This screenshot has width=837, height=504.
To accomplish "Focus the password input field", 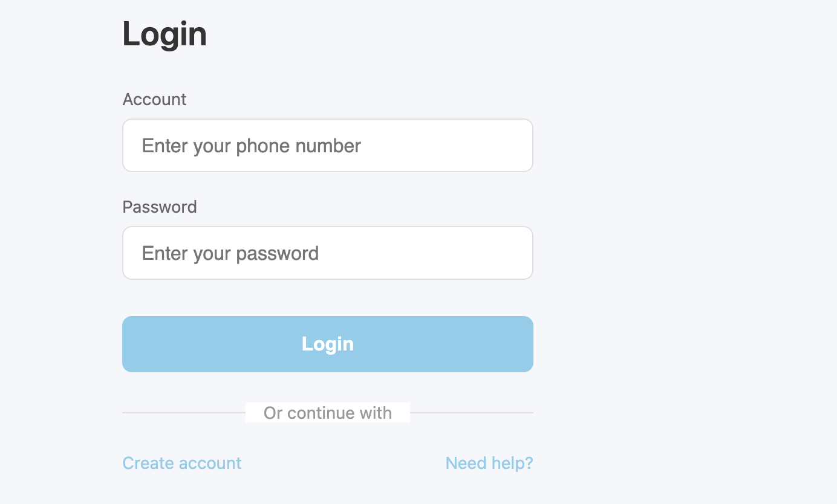I will (327, 253).
